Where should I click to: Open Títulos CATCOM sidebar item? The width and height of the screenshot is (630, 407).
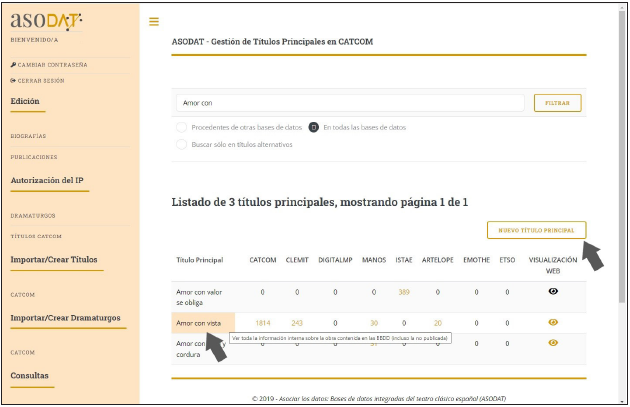[x=35, y=236]
